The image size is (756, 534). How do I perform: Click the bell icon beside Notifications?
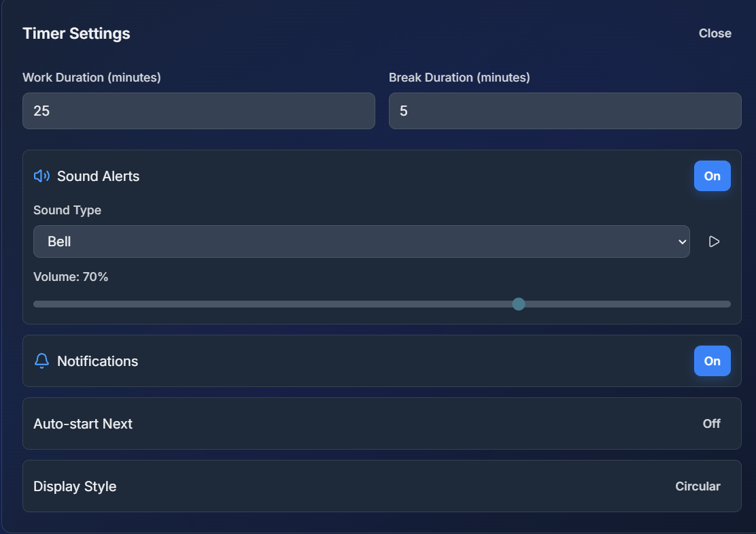(x=41, y=361)
